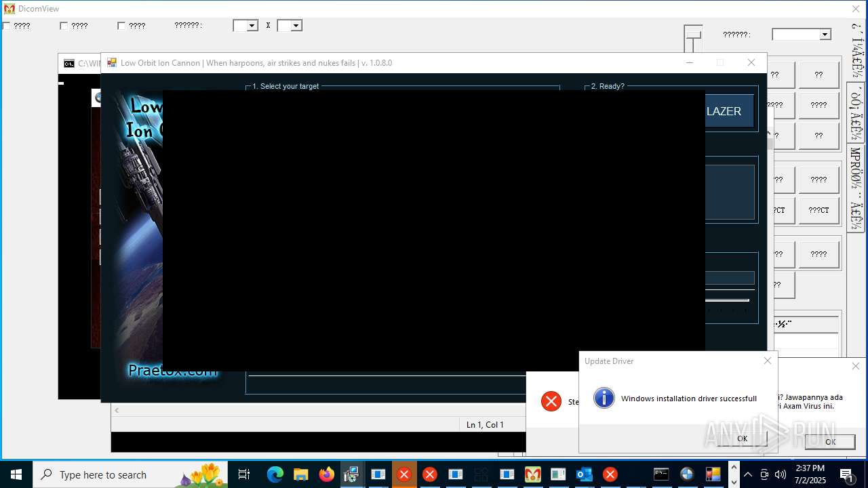This screenshot has height=488, width=868.
Task: Click the volume icon in the system tray
Action: [x=780, y=474]
